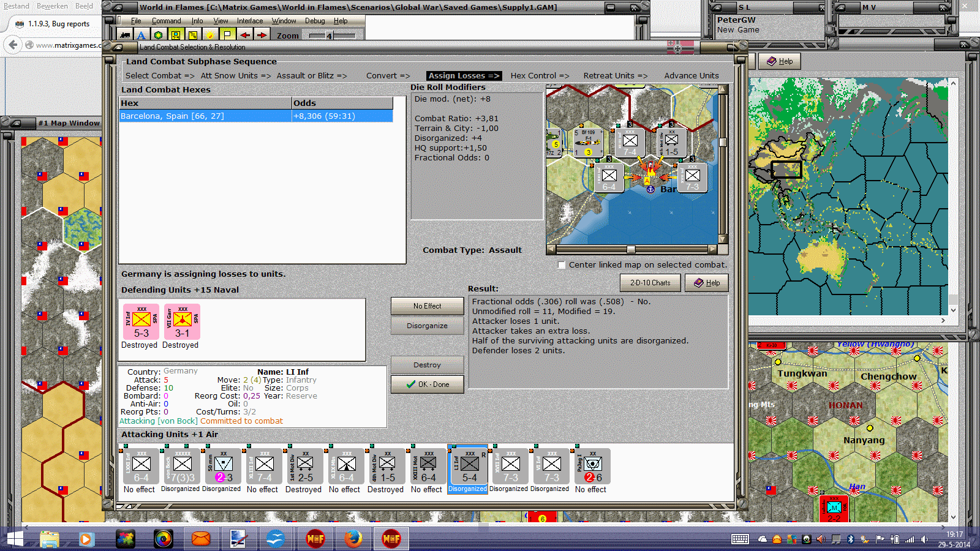Click Help button in the global map window

[x=780, y=61]
